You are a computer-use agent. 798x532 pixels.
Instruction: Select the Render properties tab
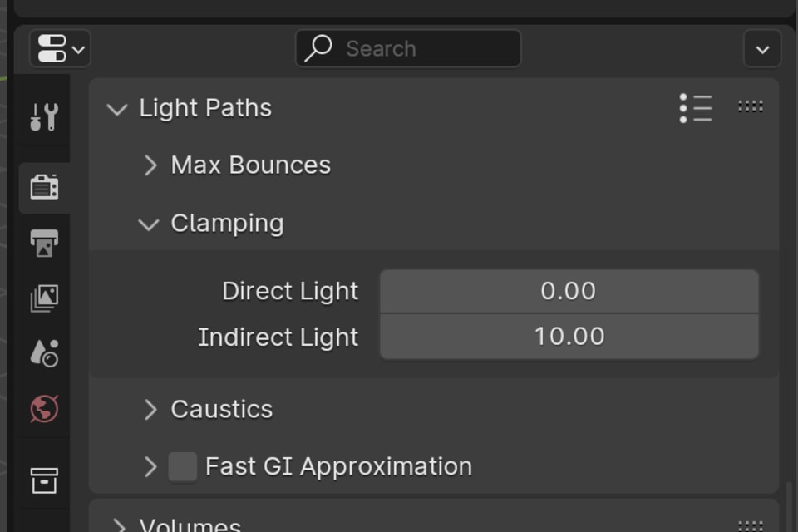point(44,187)
